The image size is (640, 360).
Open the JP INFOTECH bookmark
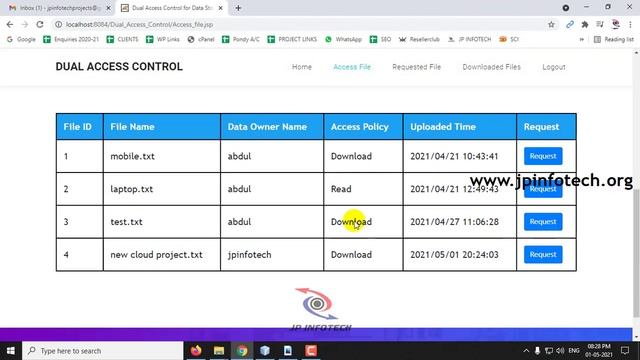pos(469,39)
